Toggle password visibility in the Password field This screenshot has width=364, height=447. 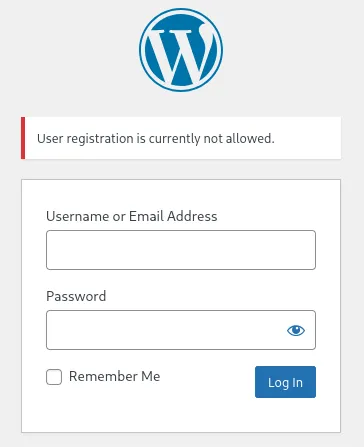click(x=296, y=330)
